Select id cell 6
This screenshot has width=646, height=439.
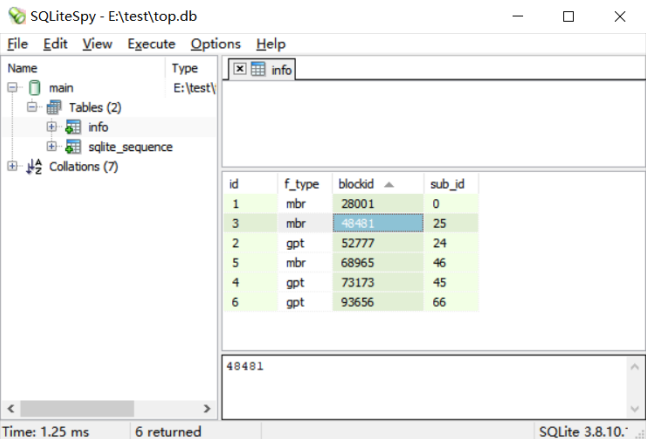pos(250,302)
